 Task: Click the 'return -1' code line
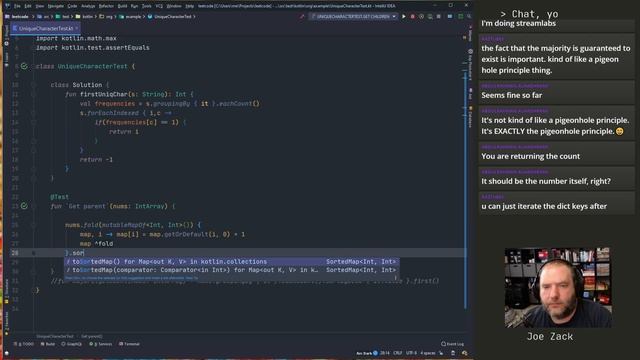click(x=96, y=160)
